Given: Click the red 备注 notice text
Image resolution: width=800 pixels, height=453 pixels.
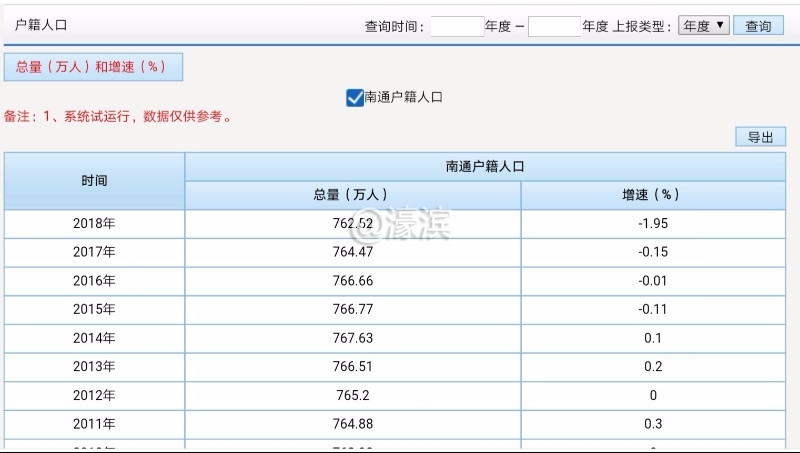Looking at the screenshot, I should click(x=120, y=116).
